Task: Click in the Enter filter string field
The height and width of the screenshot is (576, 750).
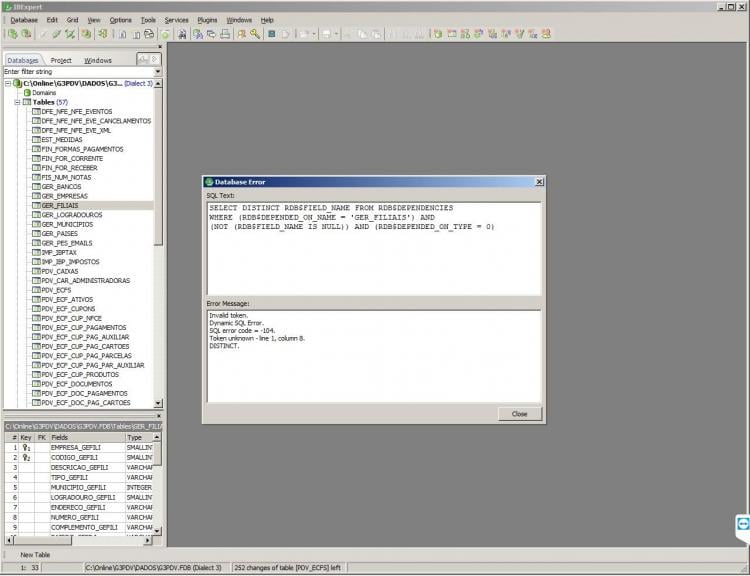Action: pyautogui.click(x=78, y=72)
